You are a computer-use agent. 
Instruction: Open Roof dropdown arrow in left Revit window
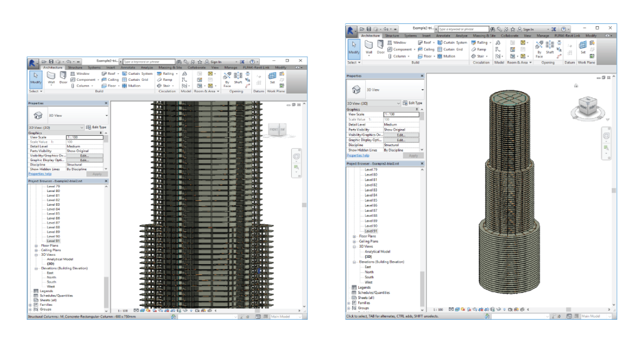[119, 74]
